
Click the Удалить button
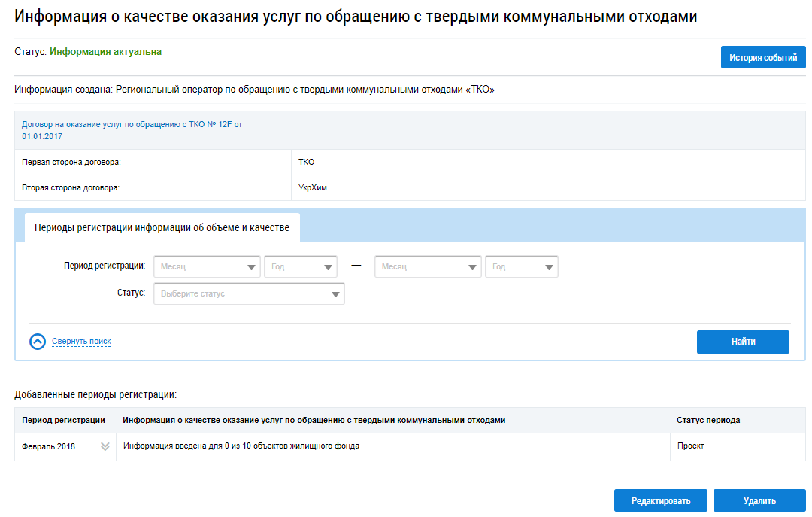click(x=759, y=501)
